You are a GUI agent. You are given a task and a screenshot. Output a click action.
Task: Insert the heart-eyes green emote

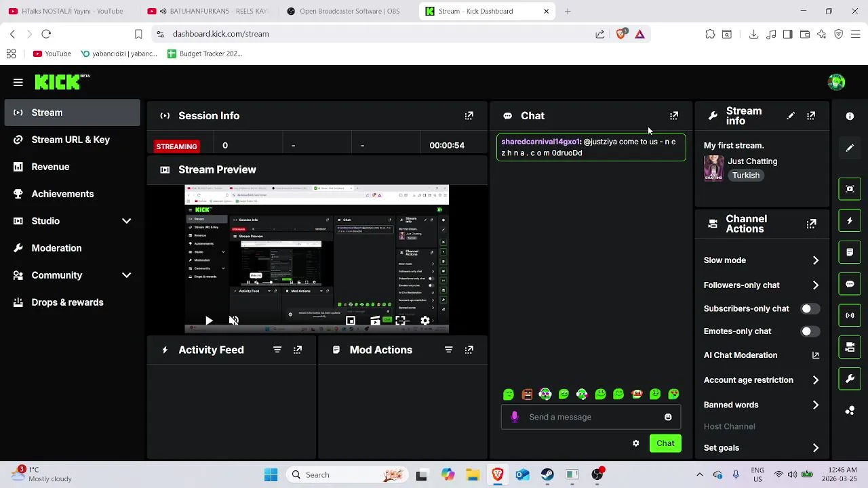673,394
